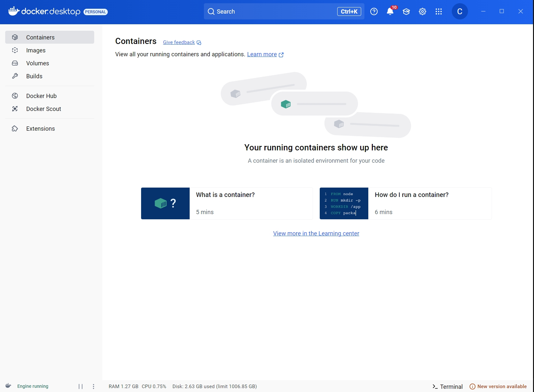This screenshot has width=534, height=392.
Task: Open Docker Scout page
Action: coord(44,109)
